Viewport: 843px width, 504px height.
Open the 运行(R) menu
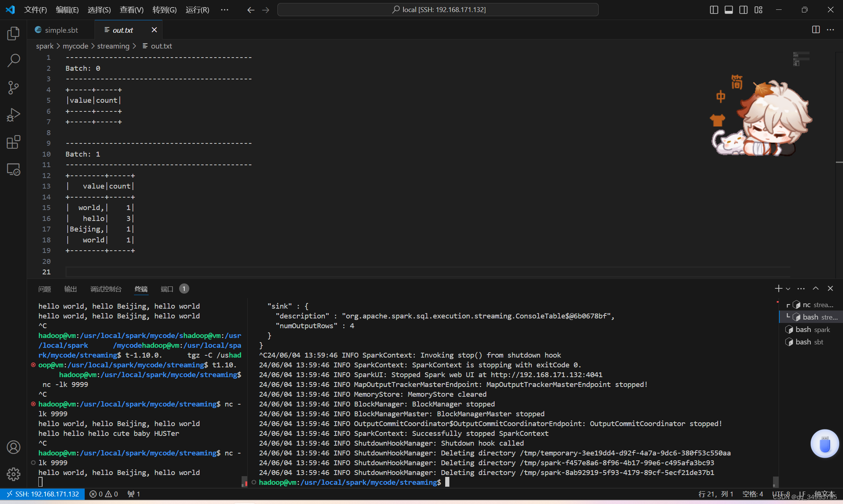(x=197, y=10)
